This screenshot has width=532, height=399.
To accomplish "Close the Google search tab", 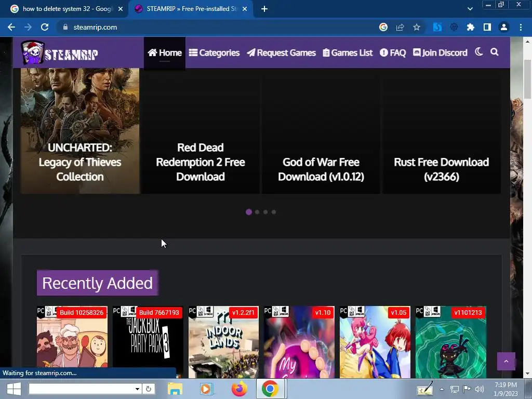I will tap(121, 9).
